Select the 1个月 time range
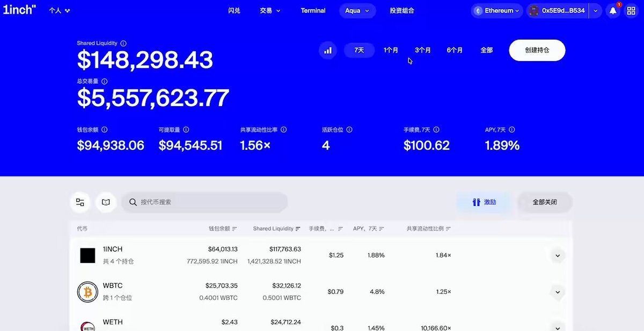This screenshot has width=644, height=331. (391, 50)
